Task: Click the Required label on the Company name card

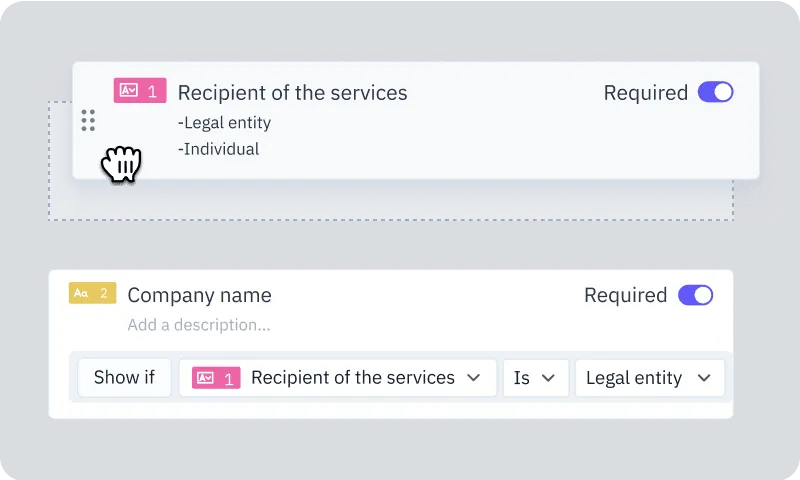Action: pyautogui.click(x=626, y=295)
